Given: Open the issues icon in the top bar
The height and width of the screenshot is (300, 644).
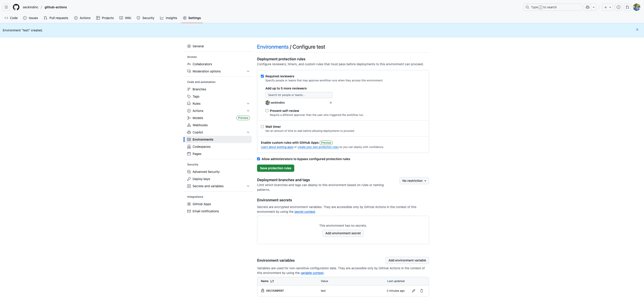Looking at the screenshot, I should pos(618,7).
